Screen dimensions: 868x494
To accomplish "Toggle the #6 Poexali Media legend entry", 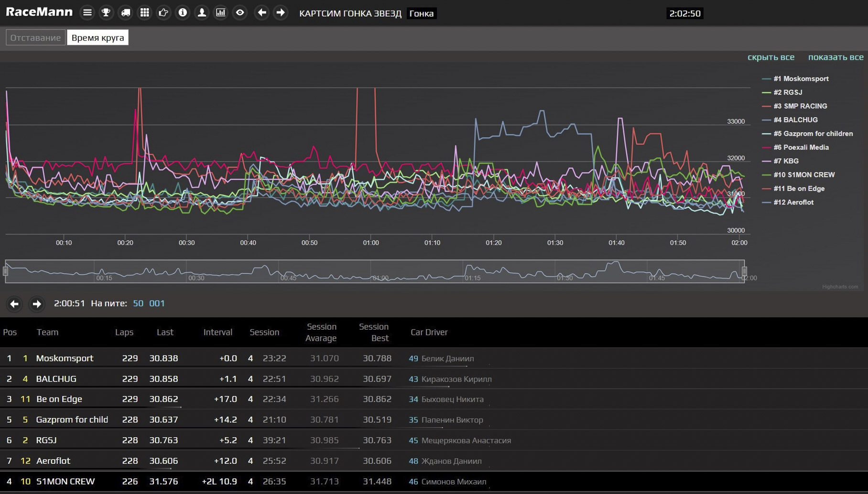I will [801, 148].
